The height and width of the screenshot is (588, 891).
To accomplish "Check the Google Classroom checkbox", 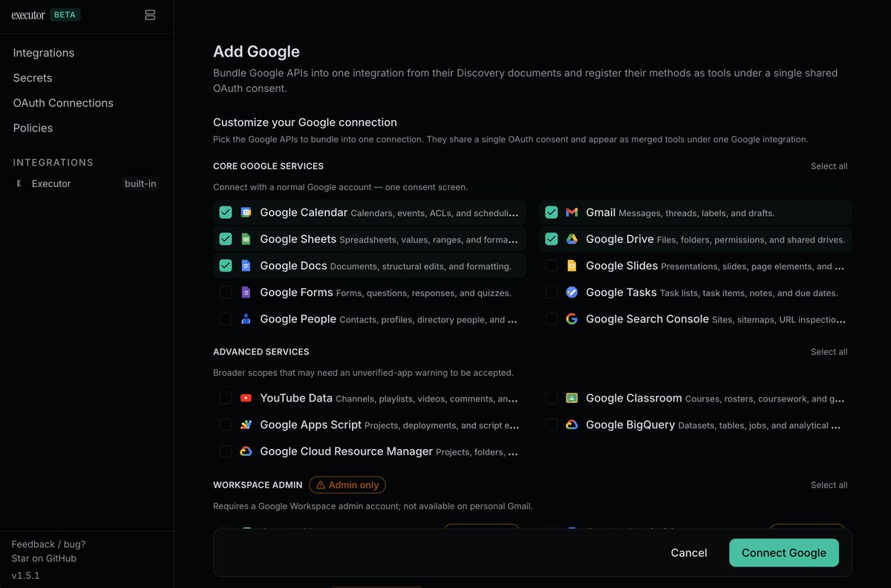I will pos(552,398).
